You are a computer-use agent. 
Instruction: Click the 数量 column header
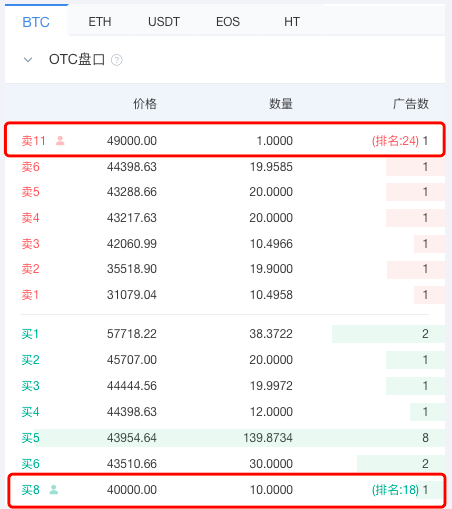point(281,104)
